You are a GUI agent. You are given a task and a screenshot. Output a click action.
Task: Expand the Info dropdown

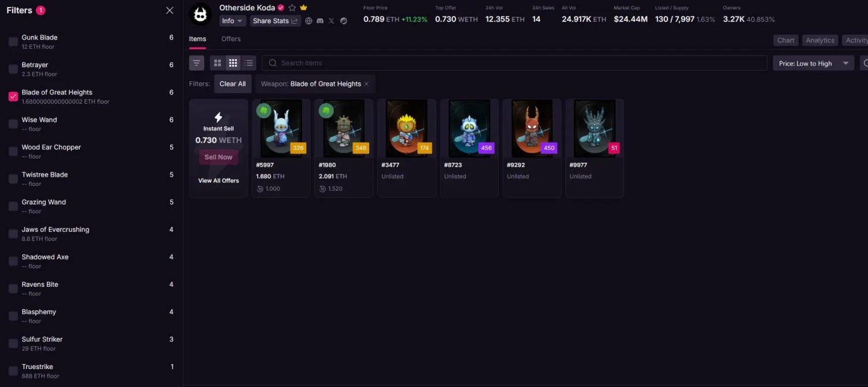point(232,21)
